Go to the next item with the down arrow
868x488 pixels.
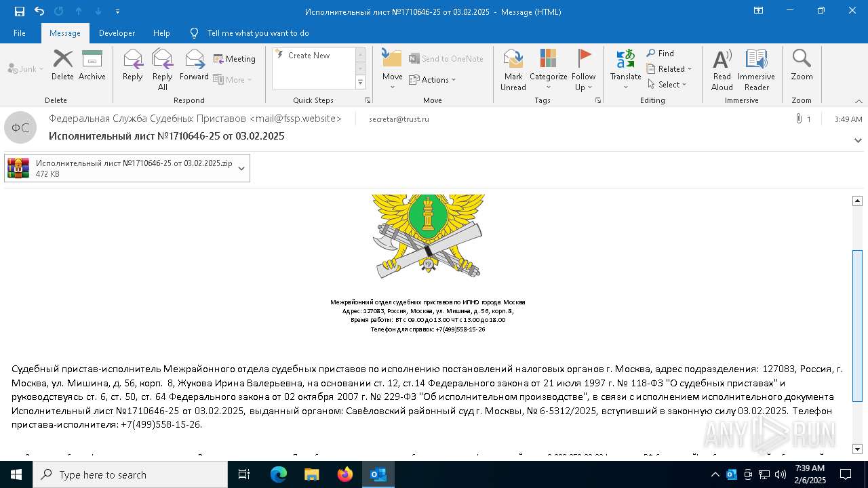(x=98, y=11)
